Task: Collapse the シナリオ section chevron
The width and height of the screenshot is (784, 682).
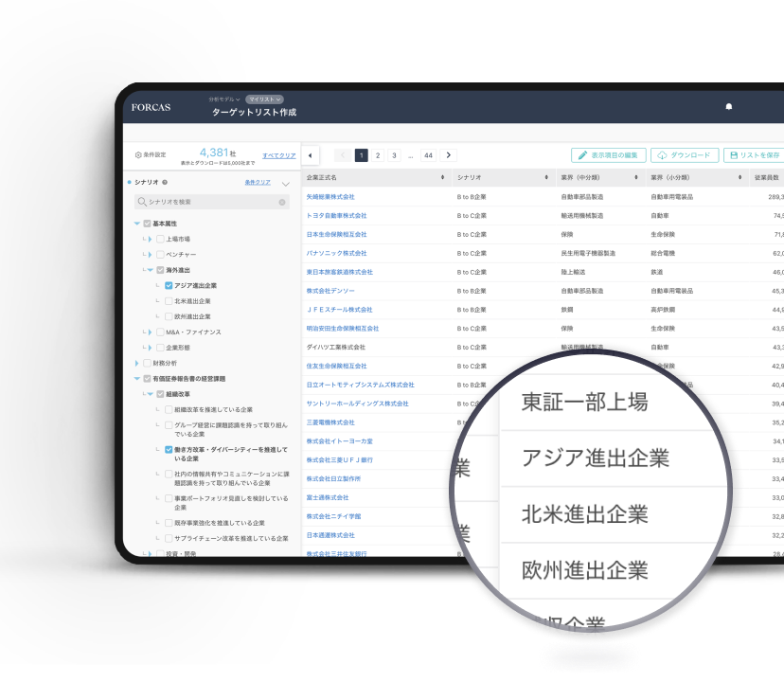Action: point(286,184)
